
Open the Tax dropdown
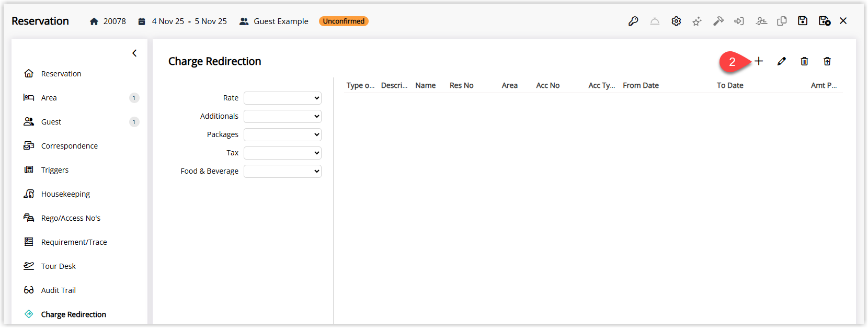coord(282,153)
